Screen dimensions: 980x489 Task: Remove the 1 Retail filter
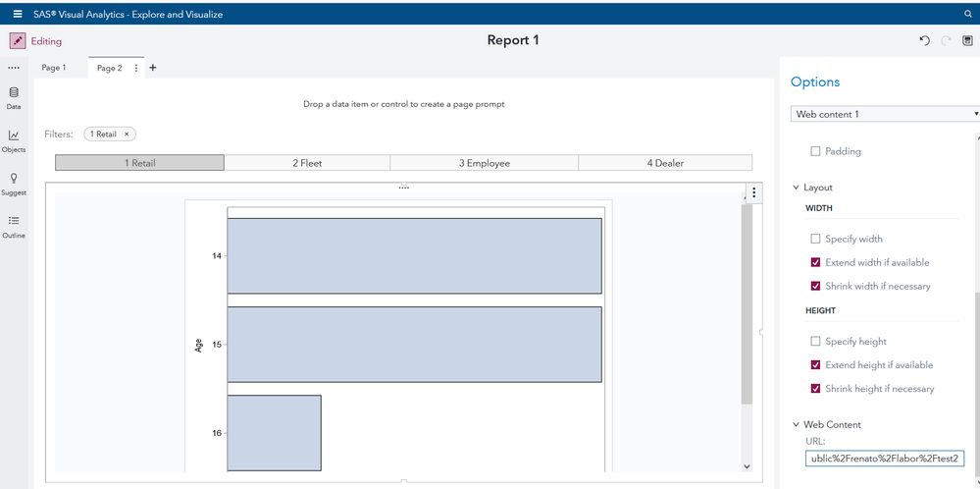pyautogui.click(x=127, y=134)
